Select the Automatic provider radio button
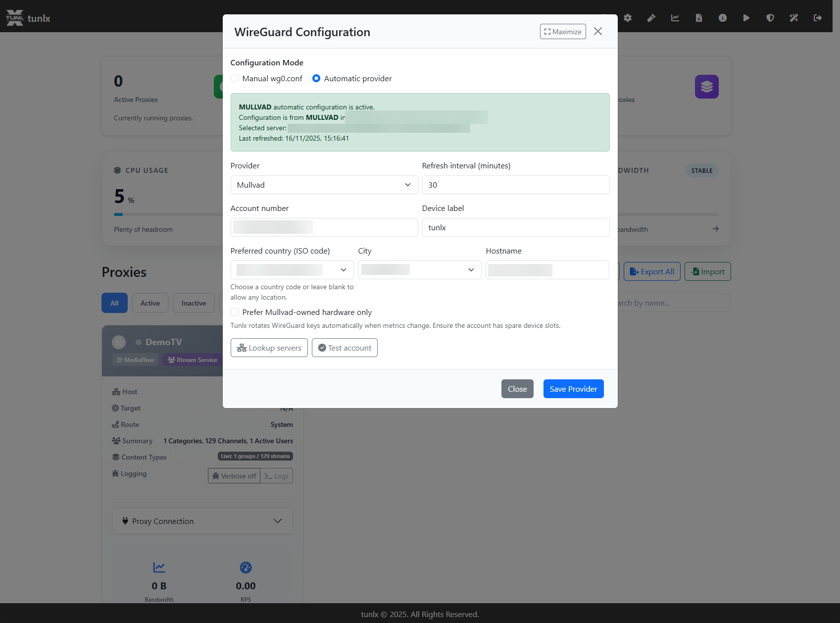This screenshot has width=840, height=623. [316, 78]
